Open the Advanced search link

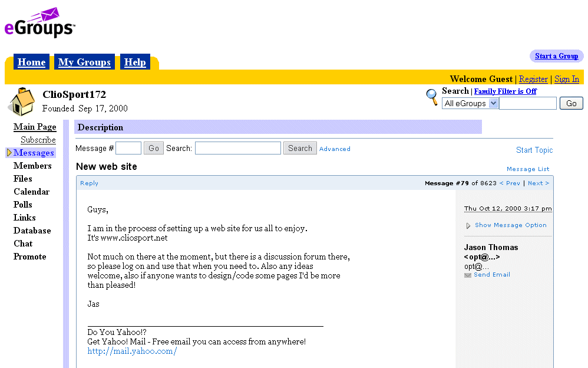click(x=335, y=149)
